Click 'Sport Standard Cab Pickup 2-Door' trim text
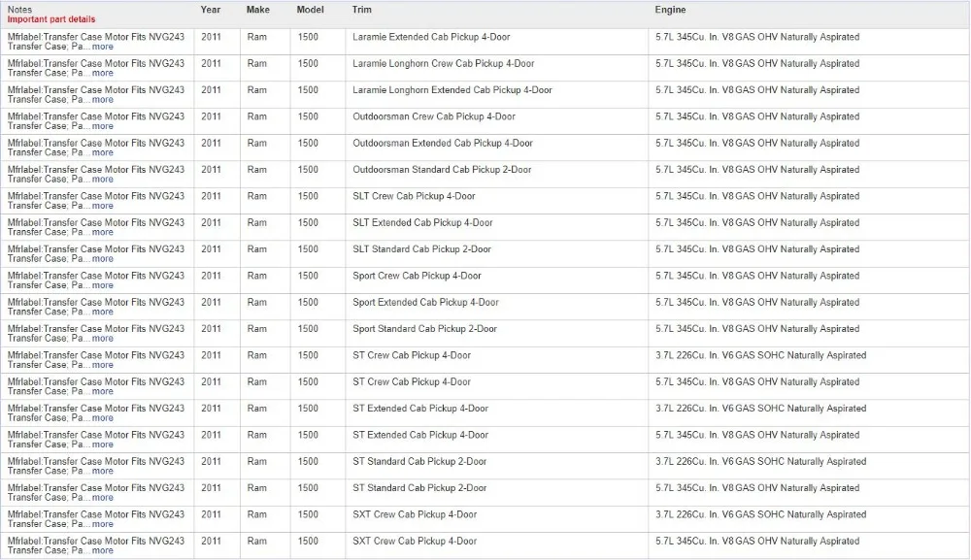 coord(425,329)
